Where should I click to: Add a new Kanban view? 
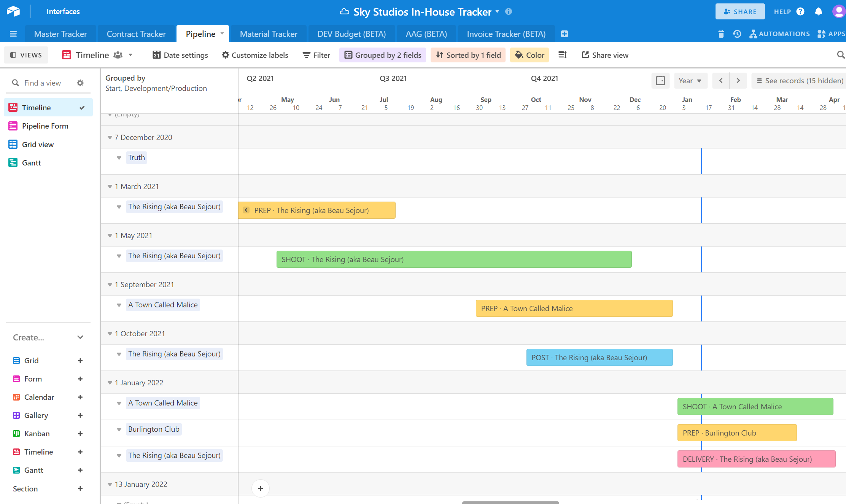pos(80,434)
